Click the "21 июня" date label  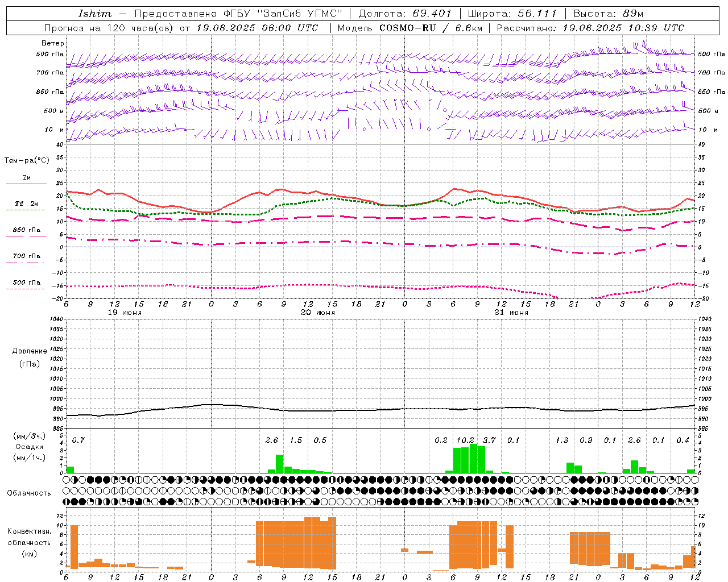tap(511, 313)
